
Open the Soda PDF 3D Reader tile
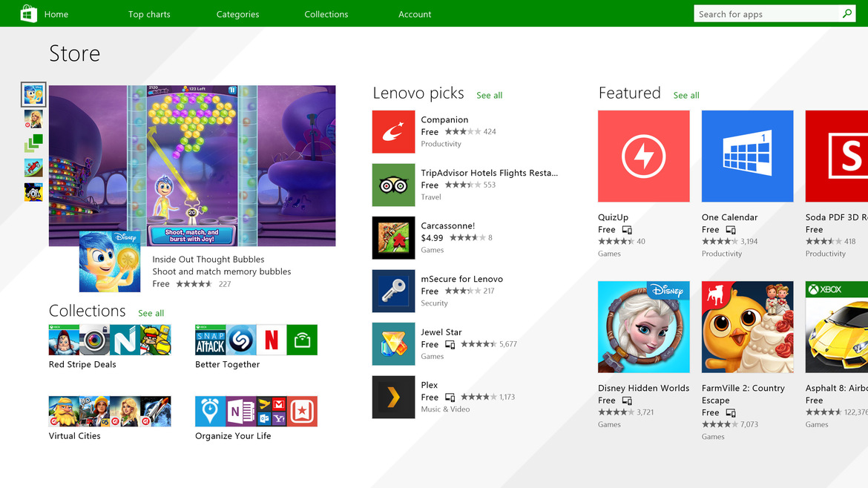[x=836, y=156]
